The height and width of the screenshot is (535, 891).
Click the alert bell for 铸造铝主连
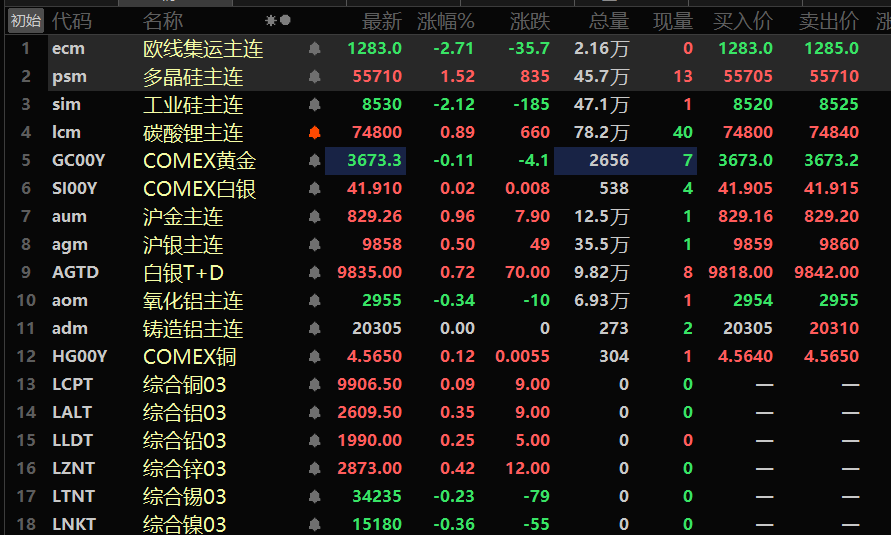coord(315,328)
